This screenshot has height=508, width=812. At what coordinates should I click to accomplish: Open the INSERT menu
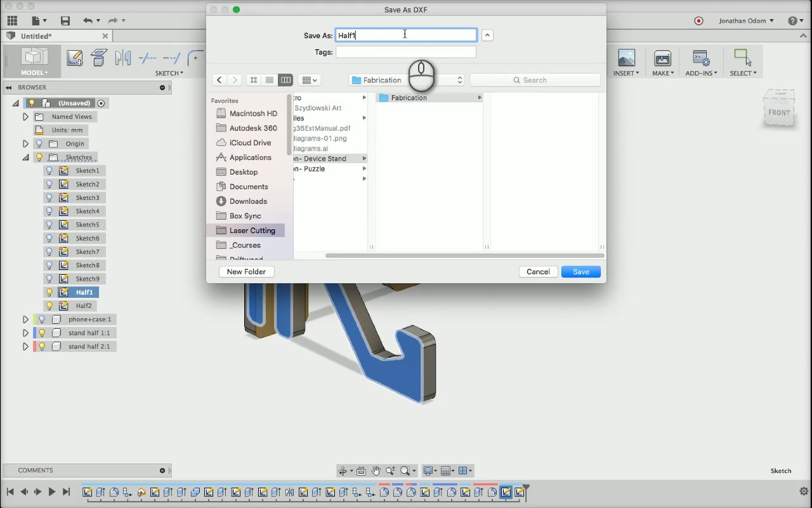pos(626,73)
